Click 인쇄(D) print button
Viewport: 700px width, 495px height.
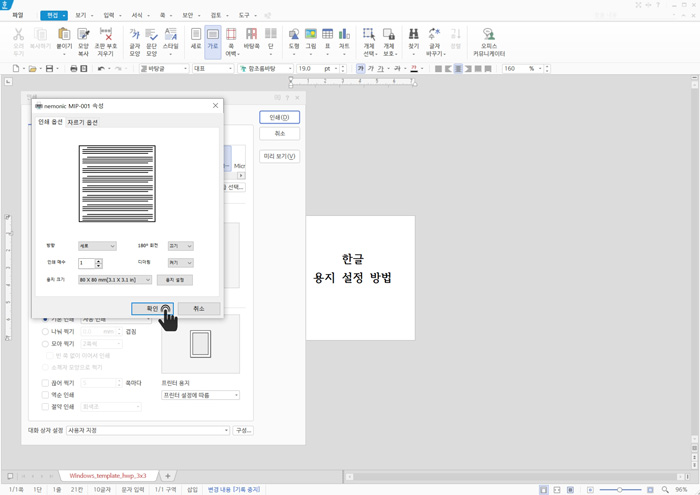(x=279, y=117)
